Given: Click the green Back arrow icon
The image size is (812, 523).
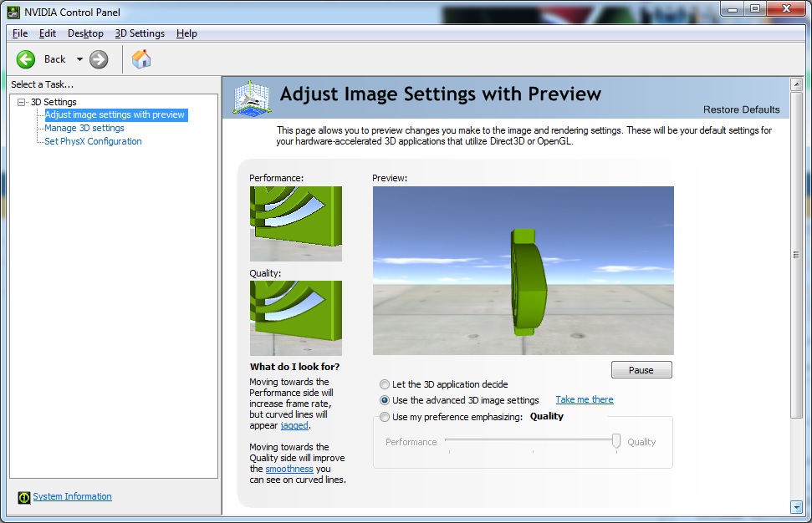Looking at the screenshot, I should tap(26, 58).
